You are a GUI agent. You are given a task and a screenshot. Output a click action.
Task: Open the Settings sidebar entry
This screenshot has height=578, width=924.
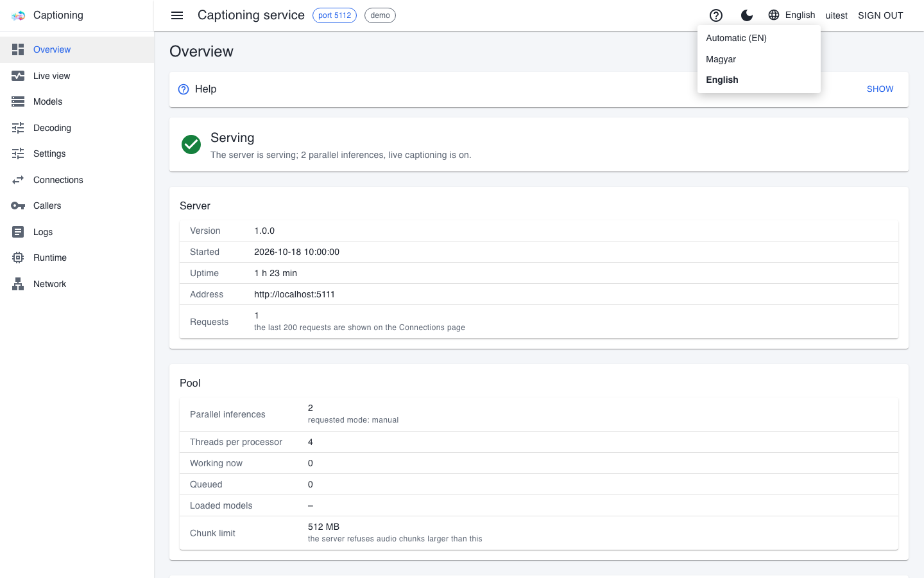pos(77,153)
